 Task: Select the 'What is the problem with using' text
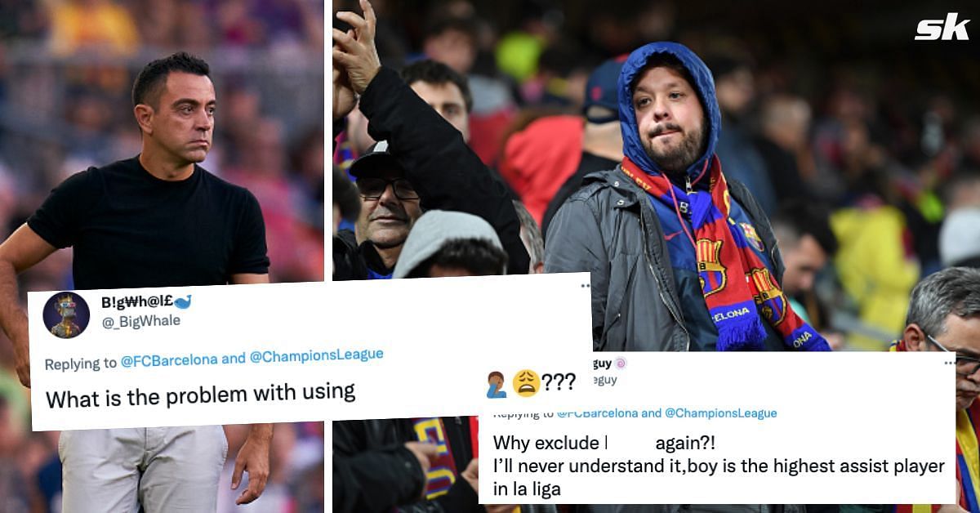(200, 395)
